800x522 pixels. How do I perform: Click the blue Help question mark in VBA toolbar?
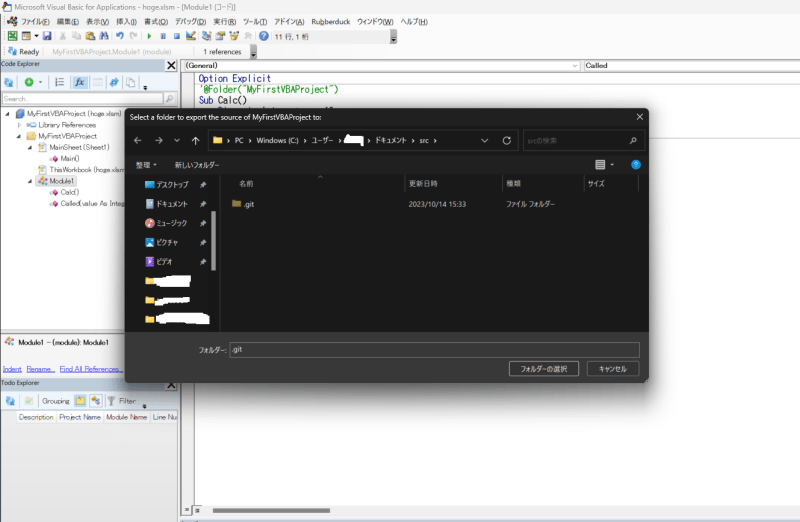pyautogui.click(x=264, y=36)
